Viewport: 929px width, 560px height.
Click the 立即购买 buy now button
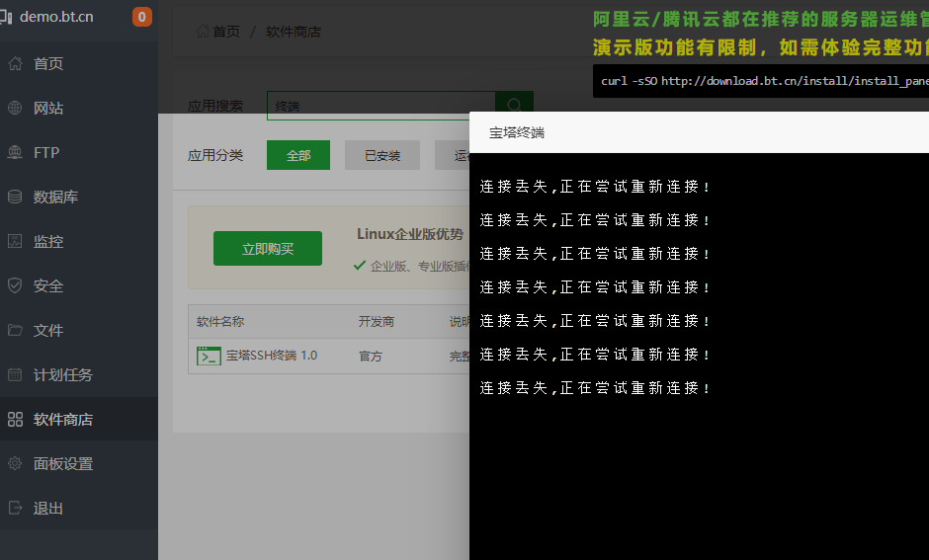click(268, 249)
